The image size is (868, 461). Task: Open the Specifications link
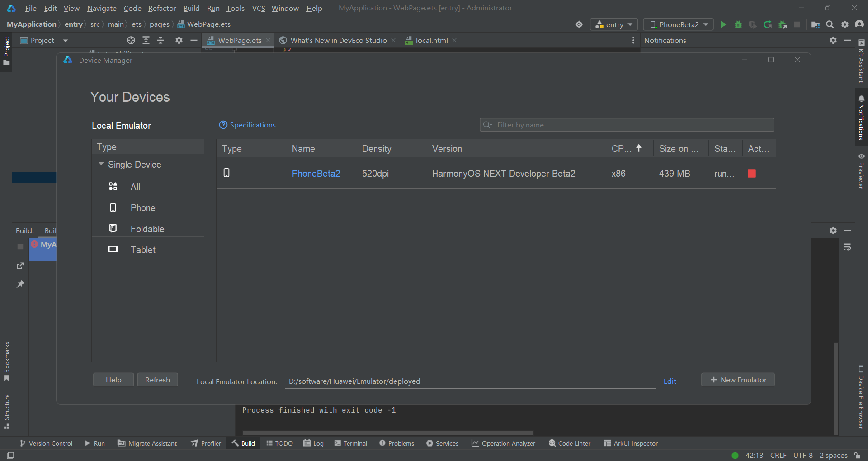[x=247, y=125]
